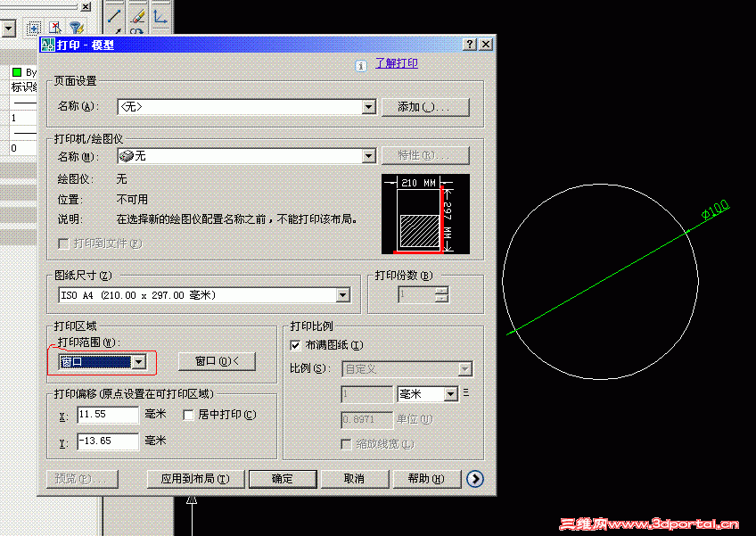Click the info icon beside 了解打印

362,65
